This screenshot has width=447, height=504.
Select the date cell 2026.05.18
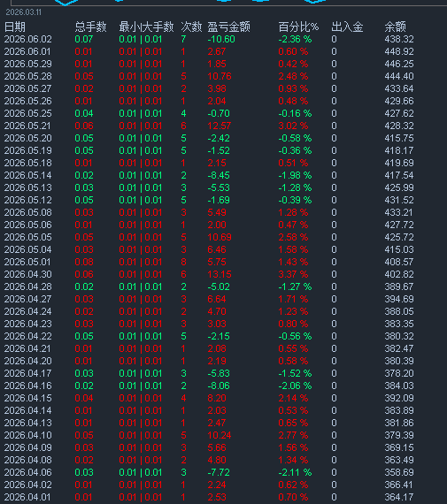pyautogui.click(x=28, y=163)
